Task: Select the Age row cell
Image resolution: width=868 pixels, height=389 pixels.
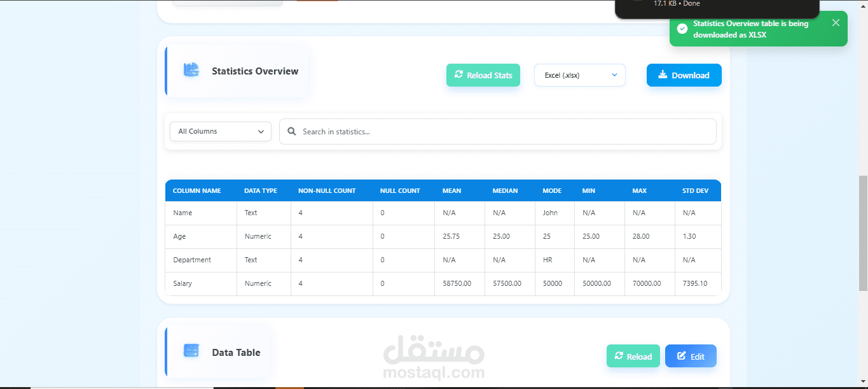Action: pos(201,236)
